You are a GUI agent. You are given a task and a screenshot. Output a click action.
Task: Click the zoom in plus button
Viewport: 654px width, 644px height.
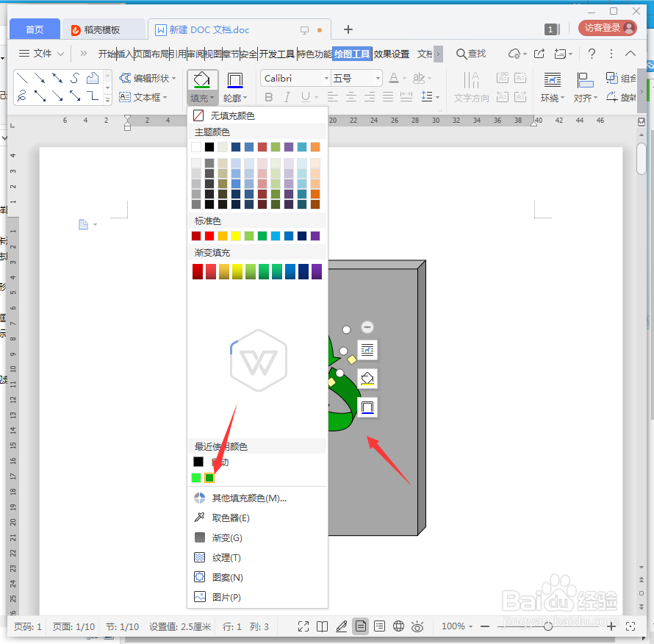pyautogui.click(x=611, y=626)
